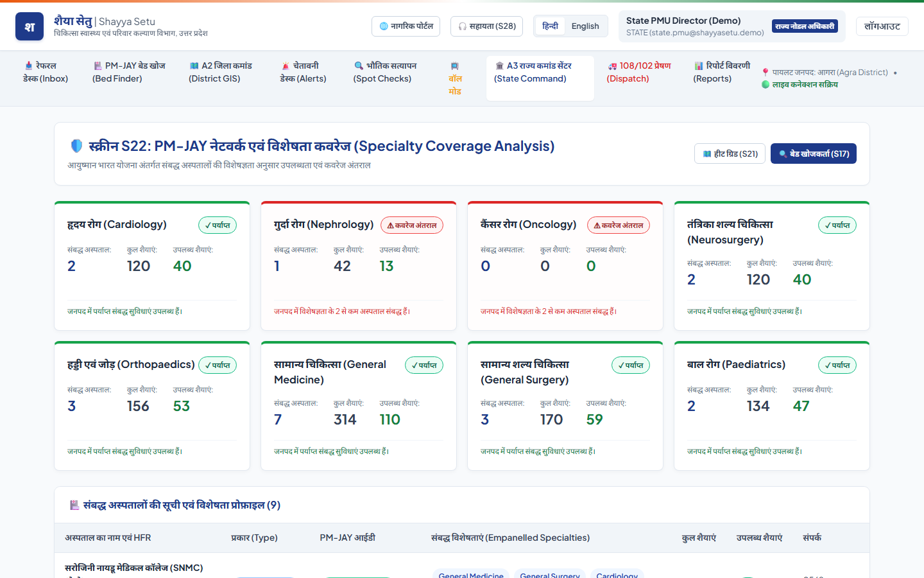Click the Shayya Setu logo icon
Image resolution: width=924 pixels, height=578 pixels.
point(30,26)
